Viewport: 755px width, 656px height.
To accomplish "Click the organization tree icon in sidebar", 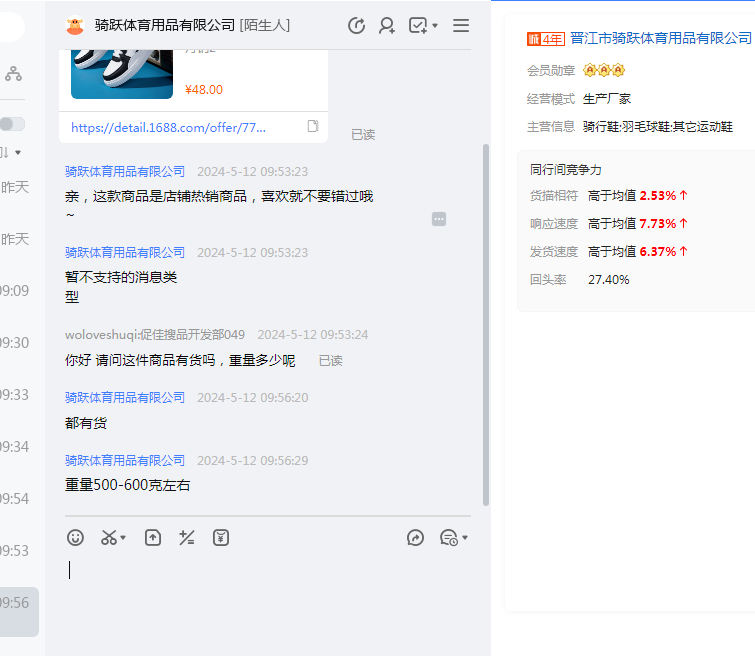I will (x=13, y=73).
